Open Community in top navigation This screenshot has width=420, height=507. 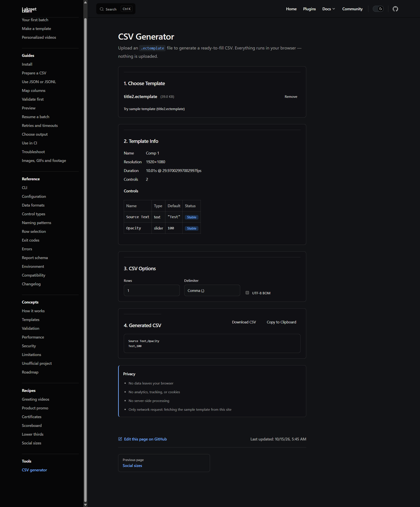tap(352, 9)
